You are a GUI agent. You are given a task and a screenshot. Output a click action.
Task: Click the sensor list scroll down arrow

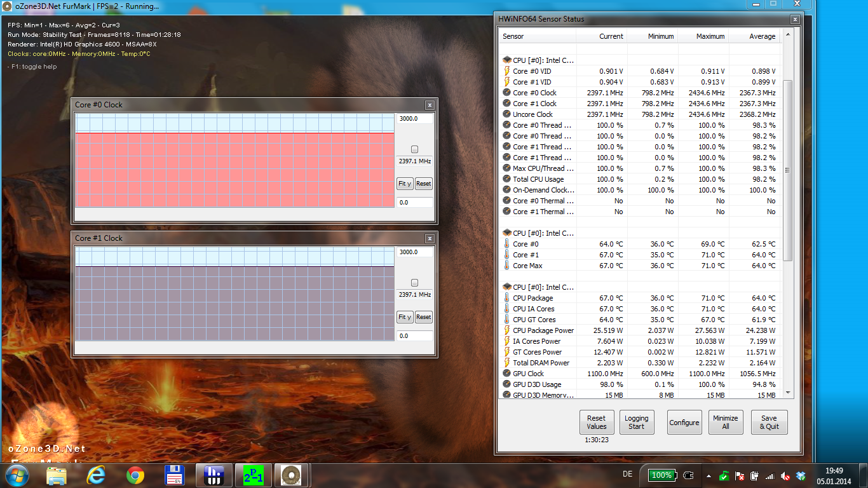pyautogui.click(x=788, y=393)
